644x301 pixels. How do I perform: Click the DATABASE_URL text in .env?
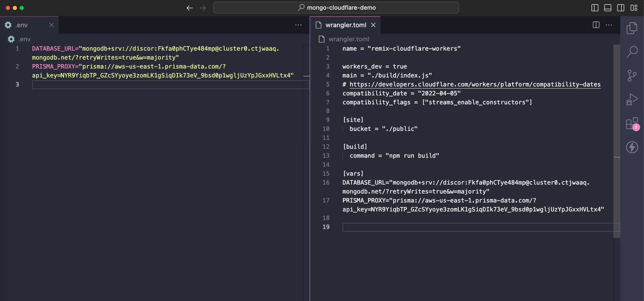[x=53, y=49]
